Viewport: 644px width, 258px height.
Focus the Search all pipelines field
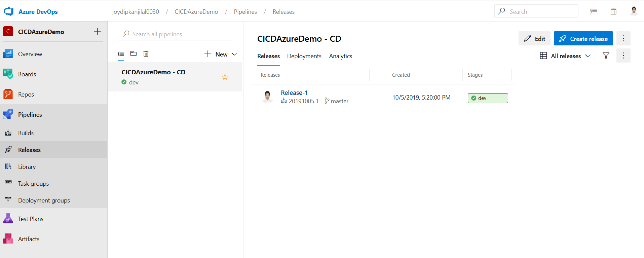[x=175, y=34]
